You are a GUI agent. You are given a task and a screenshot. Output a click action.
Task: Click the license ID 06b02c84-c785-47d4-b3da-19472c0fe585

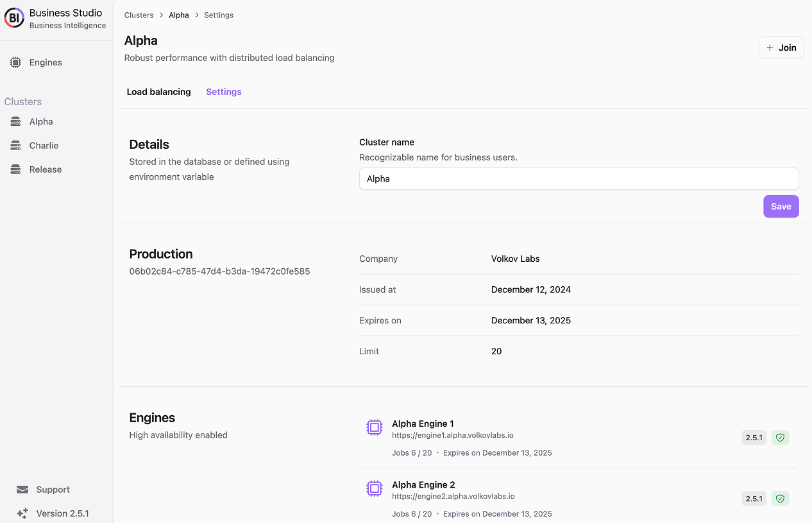219,271
